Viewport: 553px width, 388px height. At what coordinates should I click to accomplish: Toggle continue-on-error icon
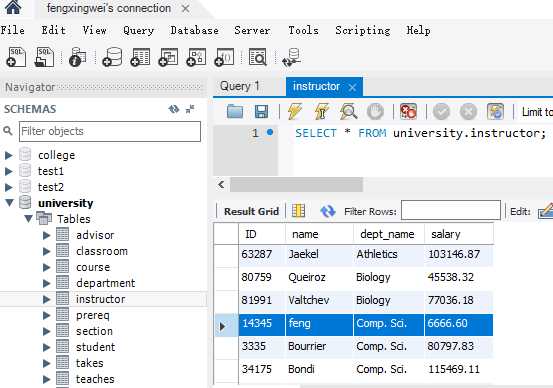pos(408,111)
